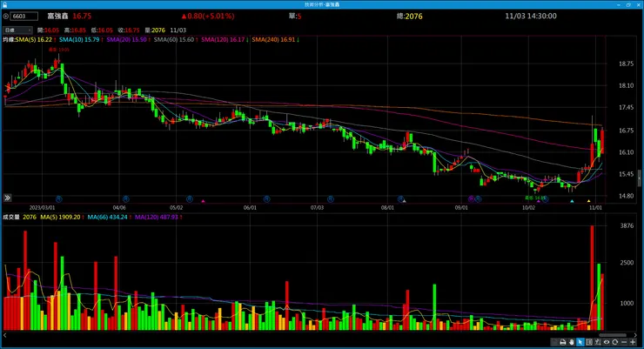Zoom out with the minus icon
This screenshot has width=644, height=349.
624,342
